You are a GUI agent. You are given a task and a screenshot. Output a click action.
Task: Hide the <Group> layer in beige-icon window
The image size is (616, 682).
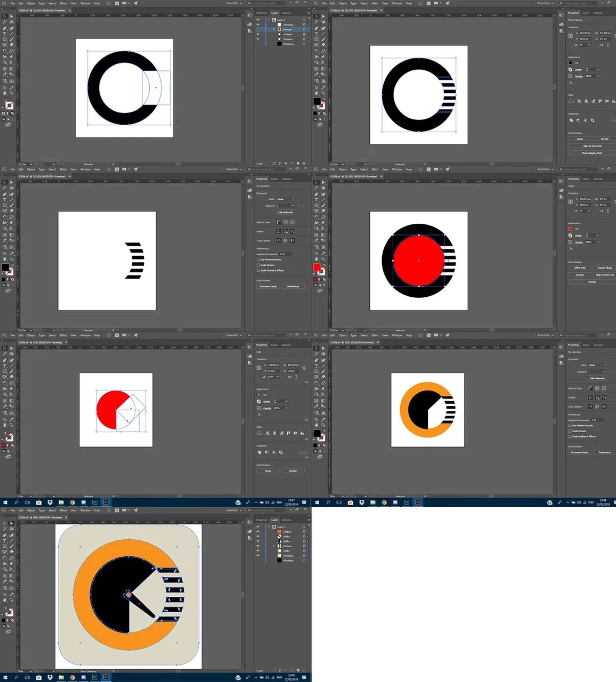pos(258,546)
